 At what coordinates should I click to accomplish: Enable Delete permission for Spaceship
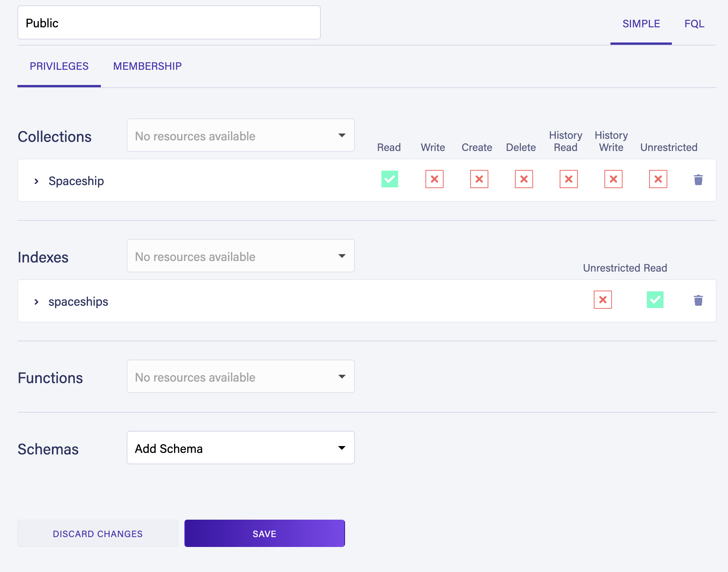524,179
